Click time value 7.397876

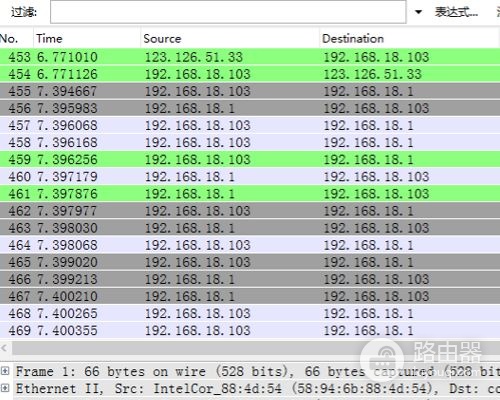(67, 194)
